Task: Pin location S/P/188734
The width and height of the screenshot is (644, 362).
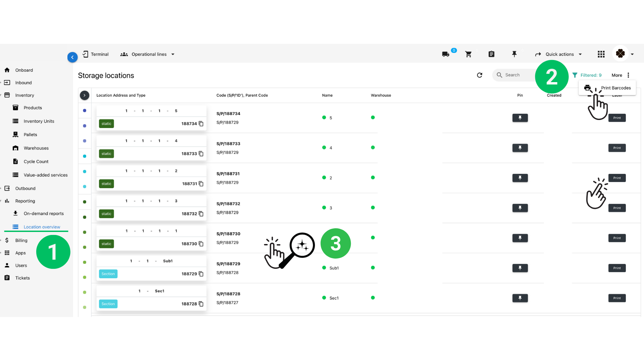Action: tap(520, 118)
